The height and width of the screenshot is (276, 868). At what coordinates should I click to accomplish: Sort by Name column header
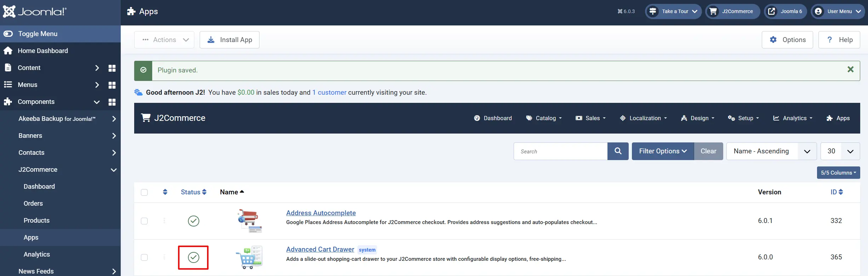click(x=232, y=192)
